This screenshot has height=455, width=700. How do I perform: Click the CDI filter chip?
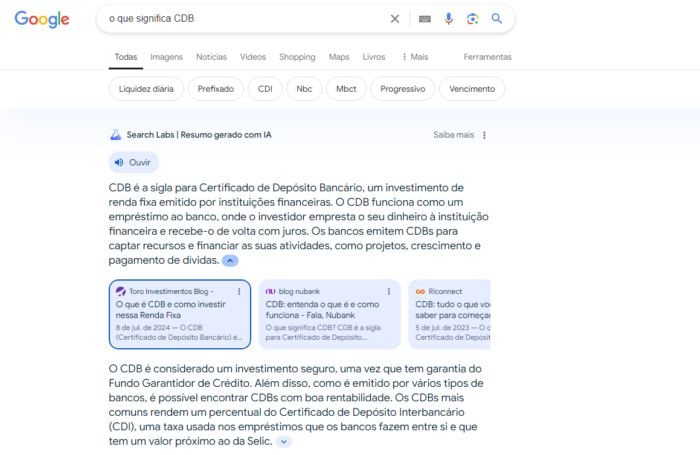tap(265, 89)
